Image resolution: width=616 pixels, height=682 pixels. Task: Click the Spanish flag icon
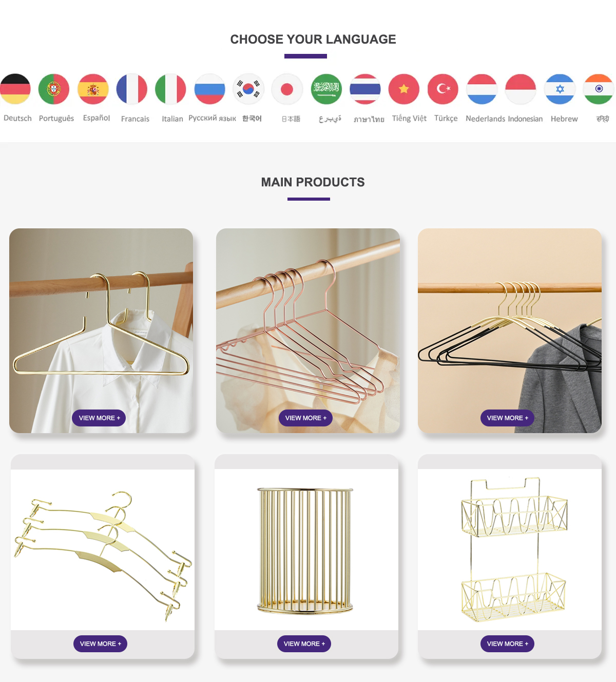[93, 89]
